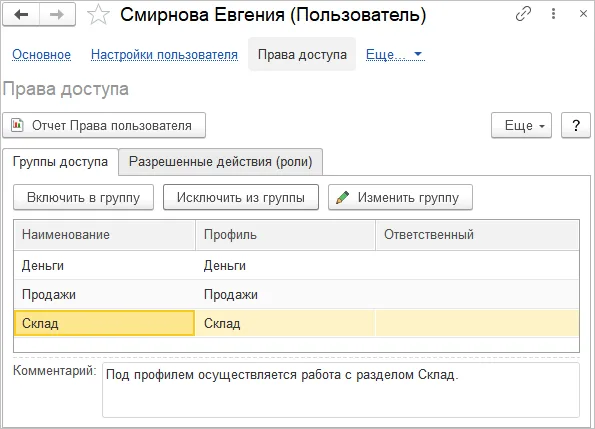Open Настройки пользователя link
Screen dimensions: 595x429
click(x=164, y=55)
